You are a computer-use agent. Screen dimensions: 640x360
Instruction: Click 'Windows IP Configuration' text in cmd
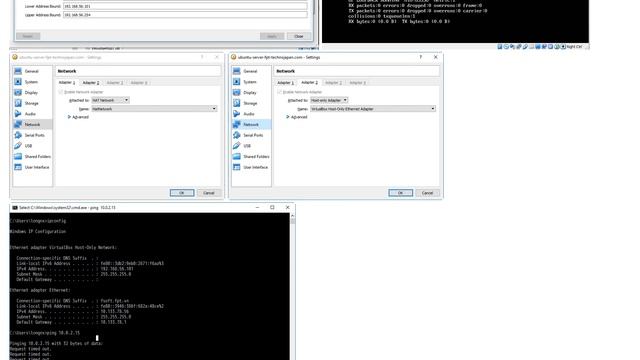[x=38, y=231]
